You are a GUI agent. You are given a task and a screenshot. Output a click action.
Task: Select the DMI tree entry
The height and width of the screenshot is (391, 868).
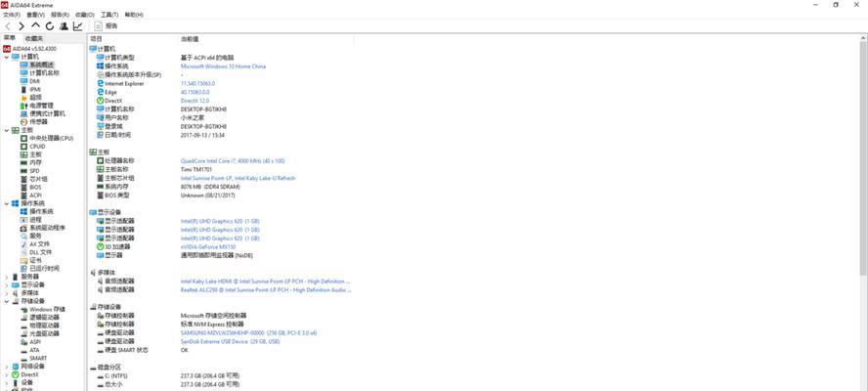pos(34,81)
